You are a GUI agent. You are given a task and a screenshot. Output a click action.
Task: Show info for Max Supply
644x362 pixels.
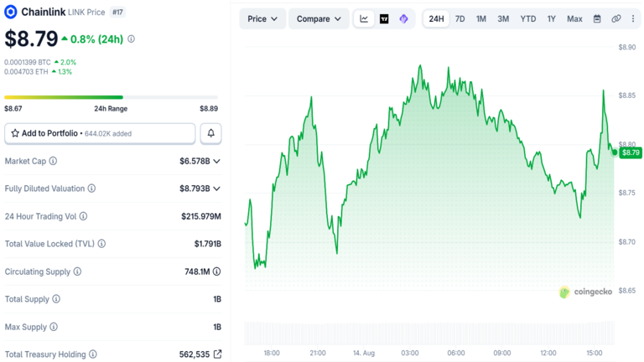54,327
